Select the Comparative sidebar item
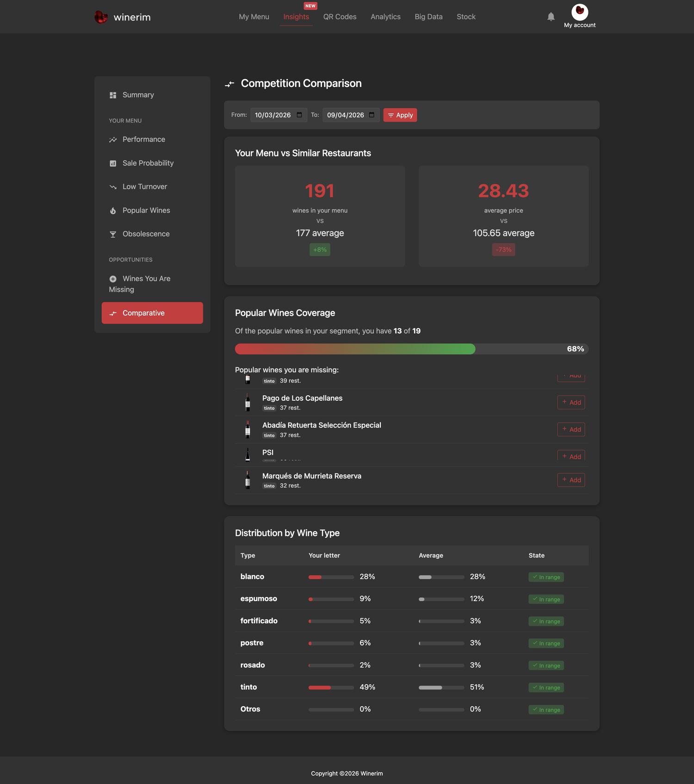Viewport: 694px width, 784px height. pyautogui.click(x=152, y=313)
